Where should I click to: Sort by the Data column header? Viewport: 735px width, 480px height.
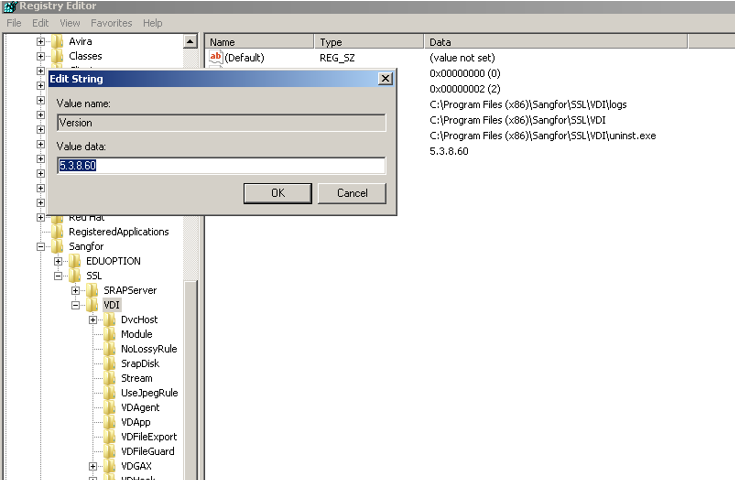tap(556, 42)
